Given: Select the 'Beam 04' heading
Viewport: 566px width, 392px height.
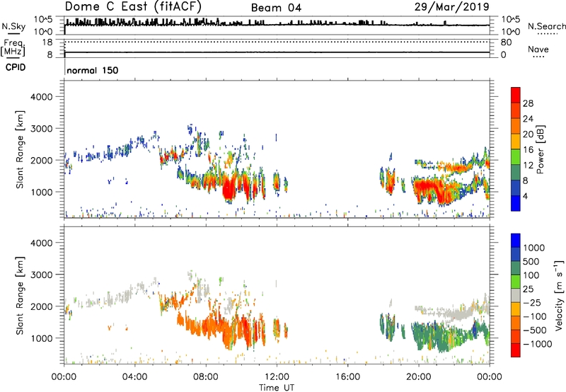Looking at the screenshot, I should (x=276, y=8).
